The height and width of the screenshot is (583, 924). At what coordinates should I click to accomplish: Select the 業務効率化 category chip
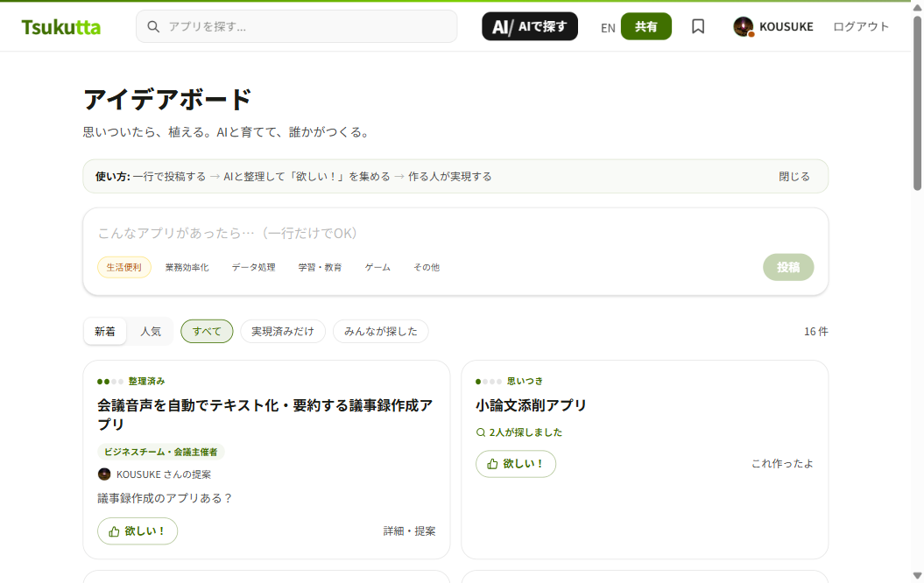(187, 267)
